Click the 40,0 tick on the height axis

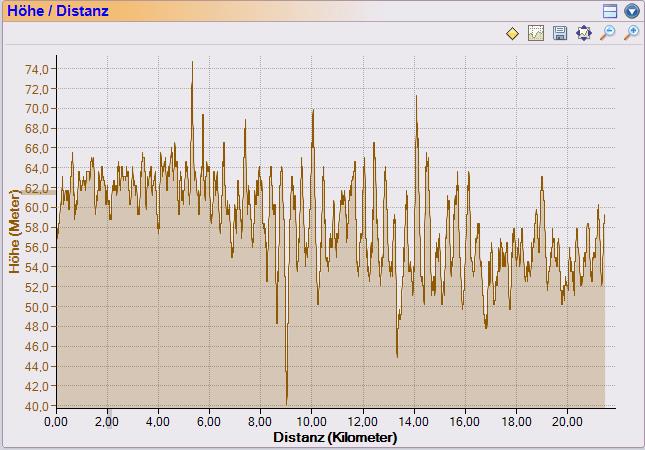pos(37,406)
